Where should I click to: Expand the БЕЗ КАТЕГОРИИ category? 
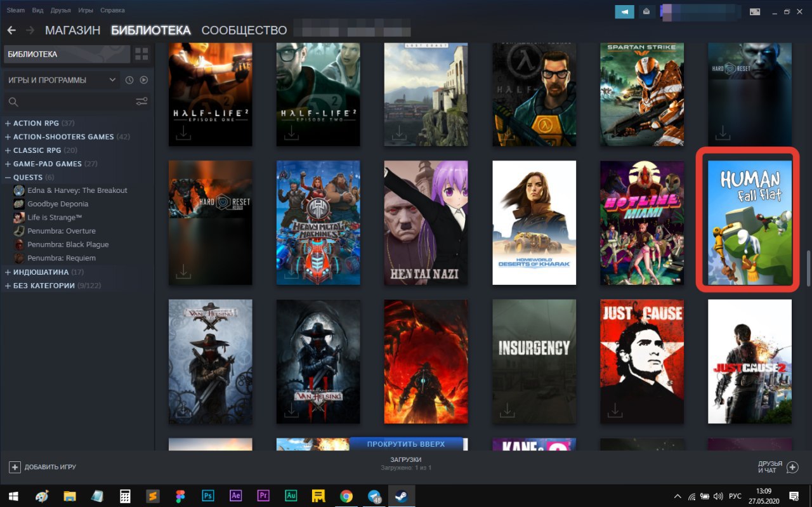[8, 286]
